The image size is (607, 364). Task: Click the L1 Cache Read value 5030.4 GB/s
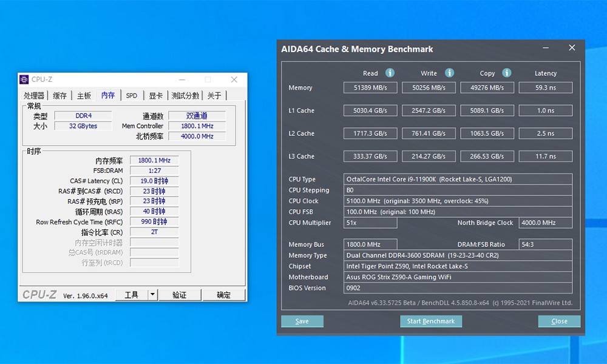(370, 110)
